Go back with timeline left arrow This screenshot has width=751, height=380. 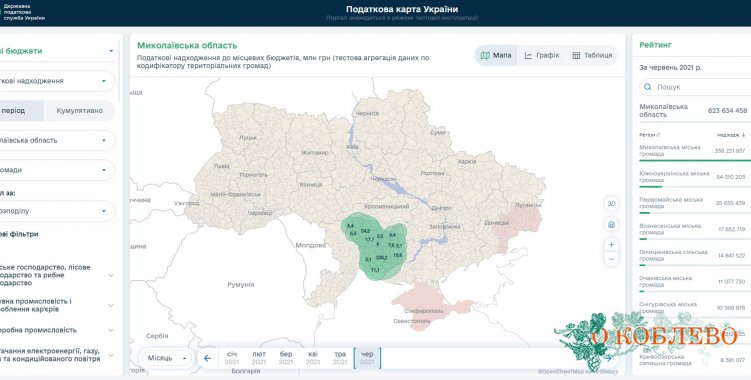(x=207, y=358)
